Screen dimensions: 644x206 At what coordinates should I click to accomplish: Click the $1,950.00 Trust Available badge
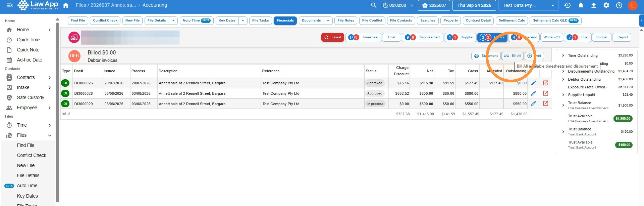click(x=623, y=119)
